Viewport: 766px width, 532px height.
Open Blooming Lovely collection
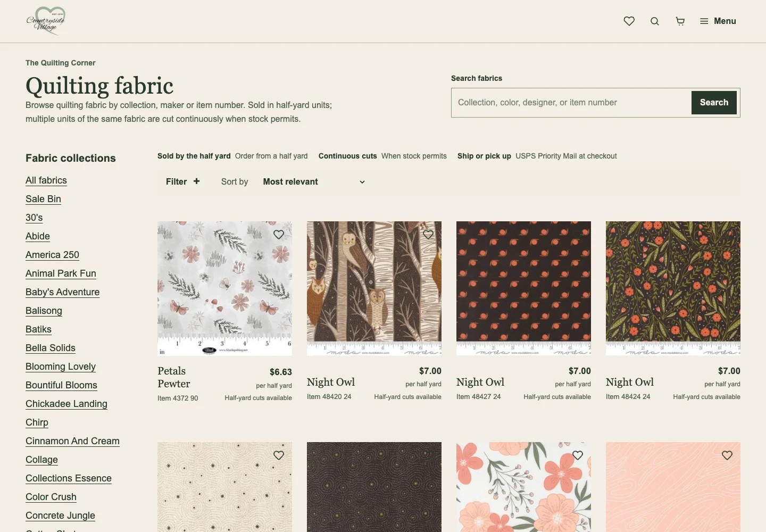(61, 367)
